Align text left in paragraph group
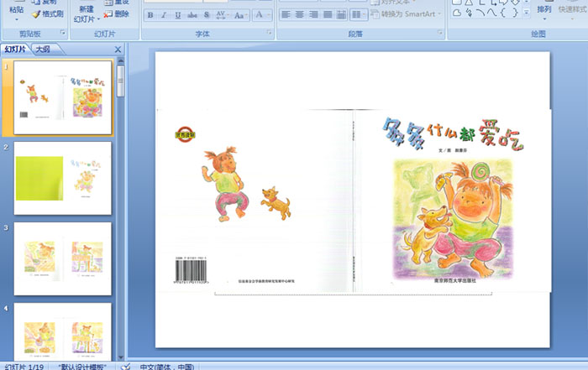588x370 pixels. pyautogui.click(x=286, y=14)
